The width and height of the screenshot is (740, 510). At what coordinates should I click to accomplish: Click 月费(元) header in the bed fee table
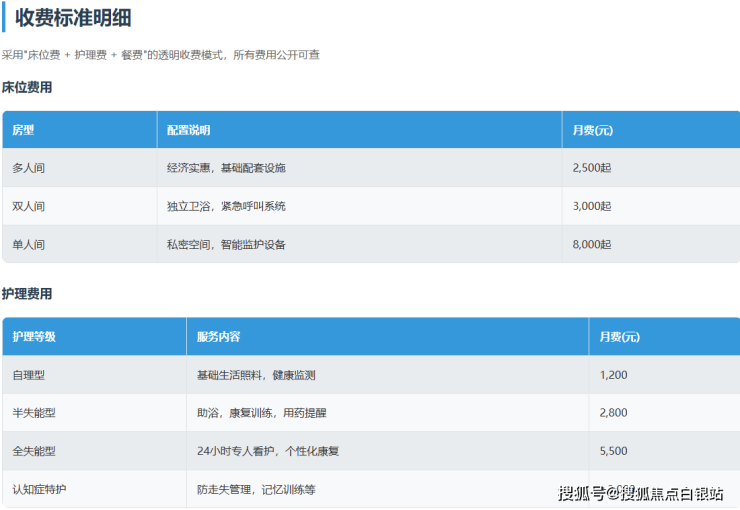click(x=592, y=130)
